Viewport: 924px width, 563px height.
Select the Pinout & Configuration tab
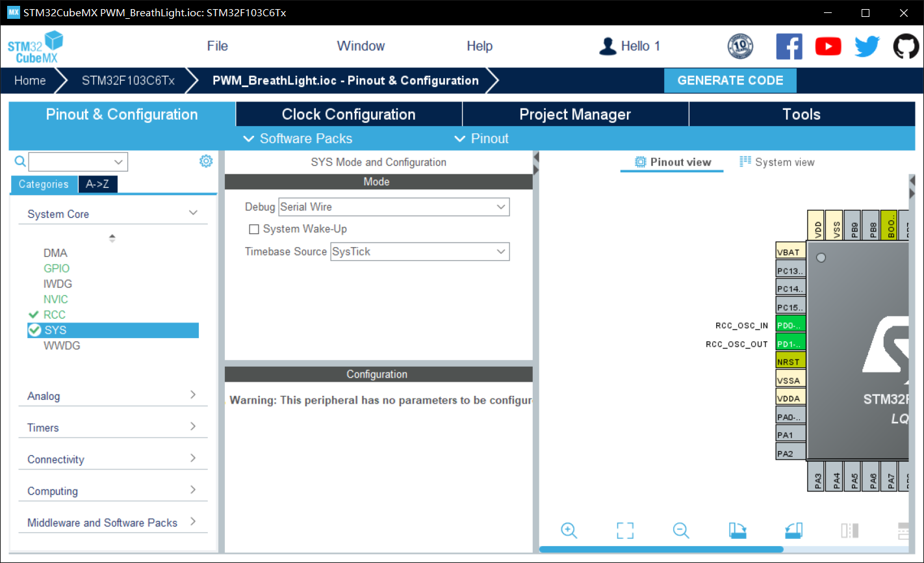point(122,114)
